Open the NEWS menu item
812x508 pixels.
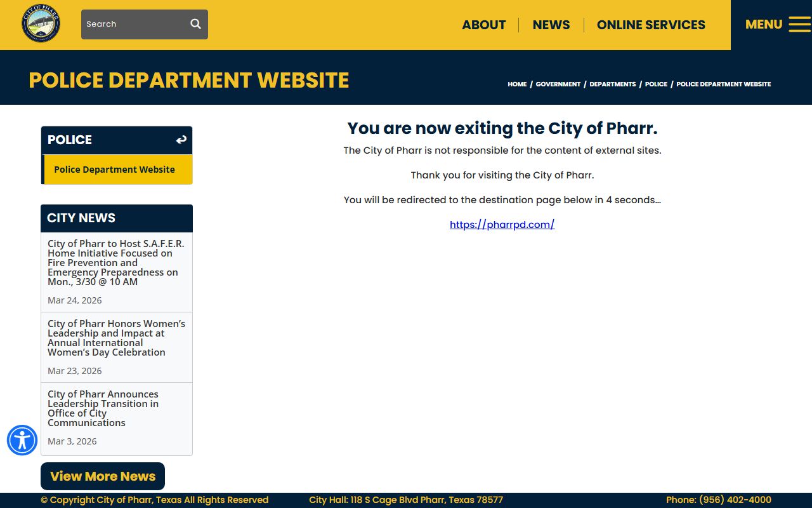[551, 25]
